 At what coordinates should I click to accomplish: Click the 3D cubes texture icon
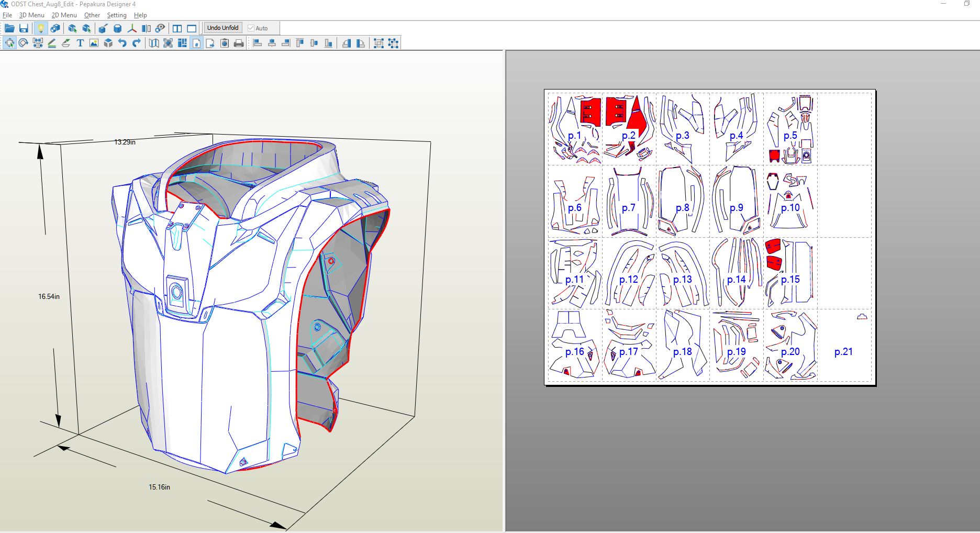(55, 28)
